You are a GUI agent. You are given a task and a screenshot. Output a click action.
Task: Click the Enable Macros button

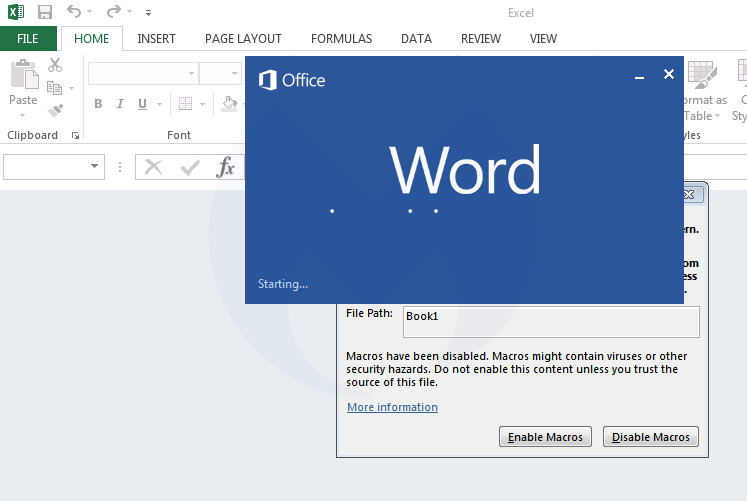point(545,437)
